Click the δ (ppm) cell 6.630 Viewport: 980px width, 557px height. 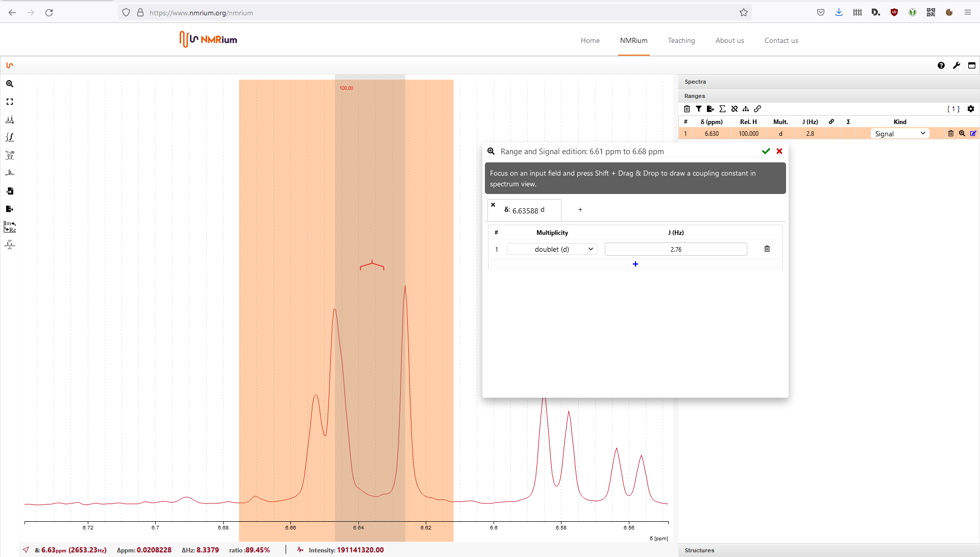(x=712, y=134)
